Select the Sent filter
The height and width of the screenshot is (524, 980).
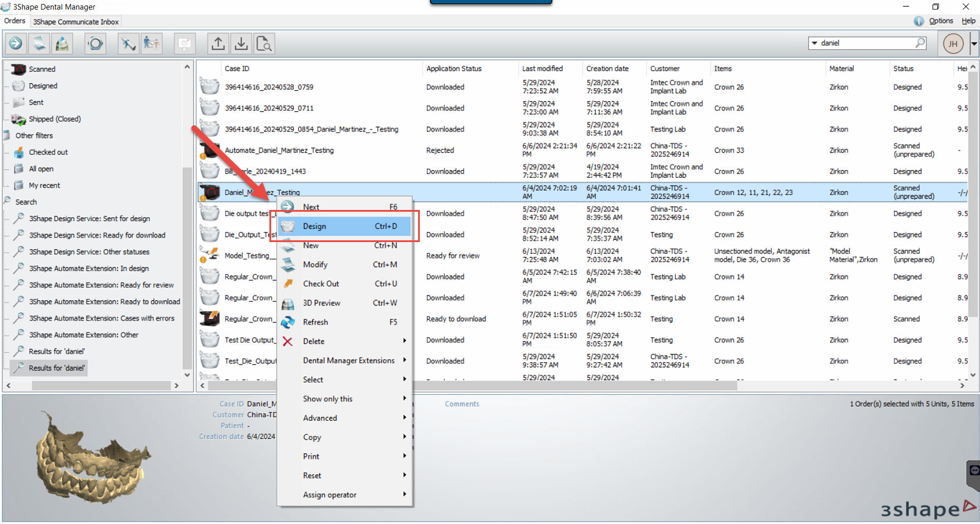pos(36,102)
